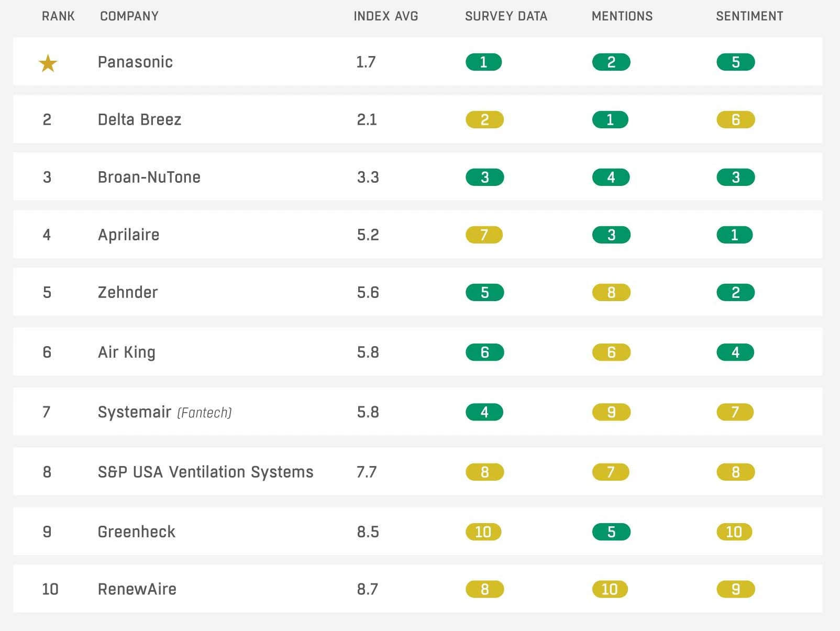The width and height of the screenshot is (840, 631).
Task: Click Delta Breez's index average 2.1
Action: (x=367, y=119)
